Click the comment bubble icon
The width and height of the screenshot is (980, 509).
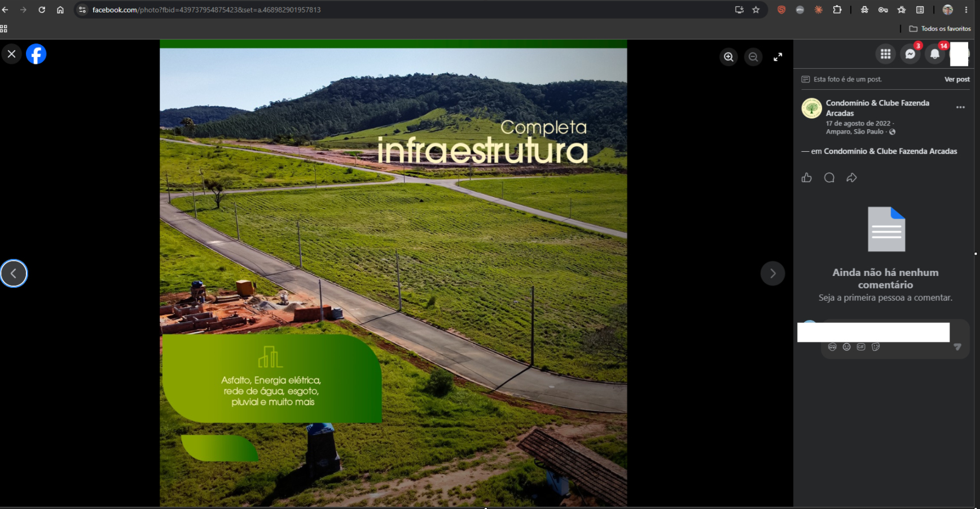coord(829,178)
